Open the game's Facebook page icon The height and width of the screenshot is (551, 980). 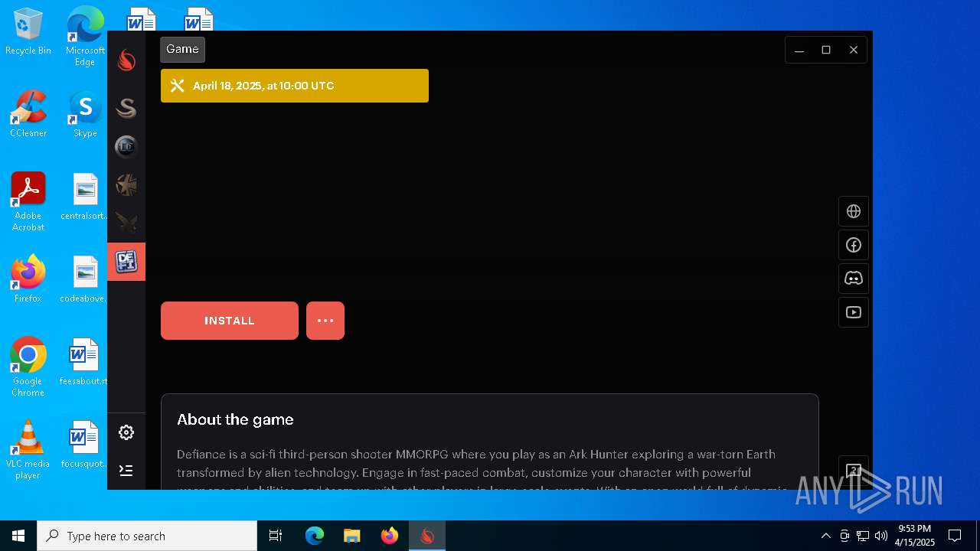pos(854,245)
